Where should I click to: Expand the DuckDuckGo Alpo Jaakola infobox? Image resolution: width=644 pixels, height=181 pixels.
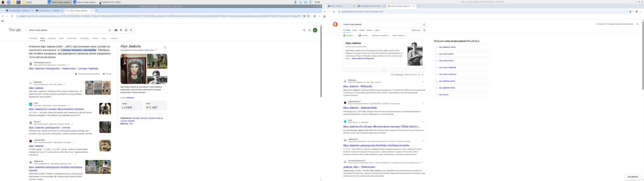coord(384,70)
